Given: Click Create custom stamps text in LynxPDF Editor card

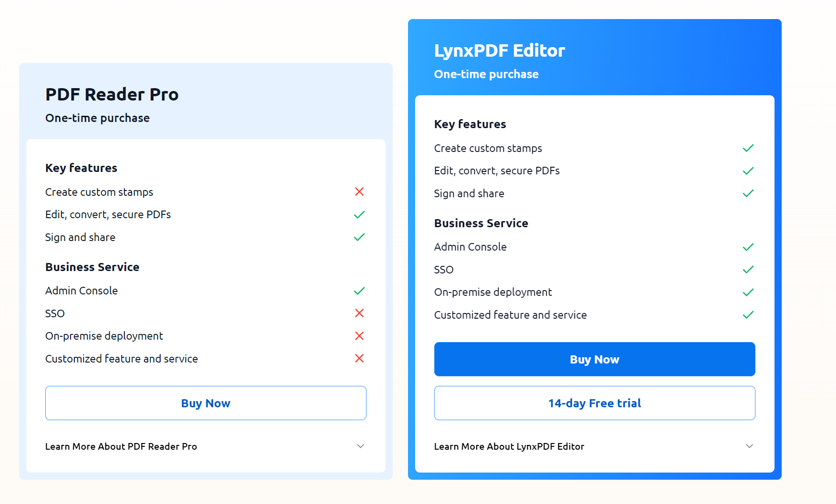Looking at the screenshot, I should click(488, 148).
